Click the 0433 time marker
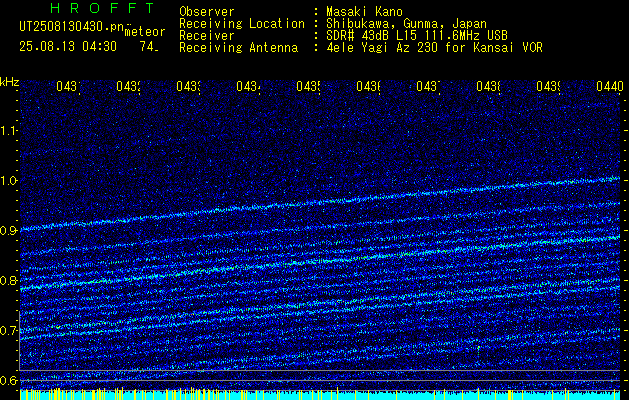Image resolution: width=629 pixels, height=400 pixels. click(x=189, y=86)
